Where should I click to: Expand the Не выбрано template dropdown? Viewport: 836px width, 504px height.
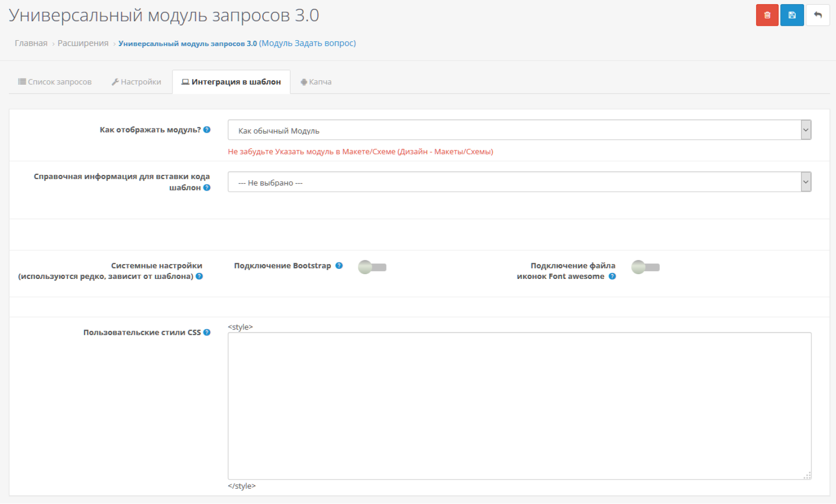click(519, 182)
